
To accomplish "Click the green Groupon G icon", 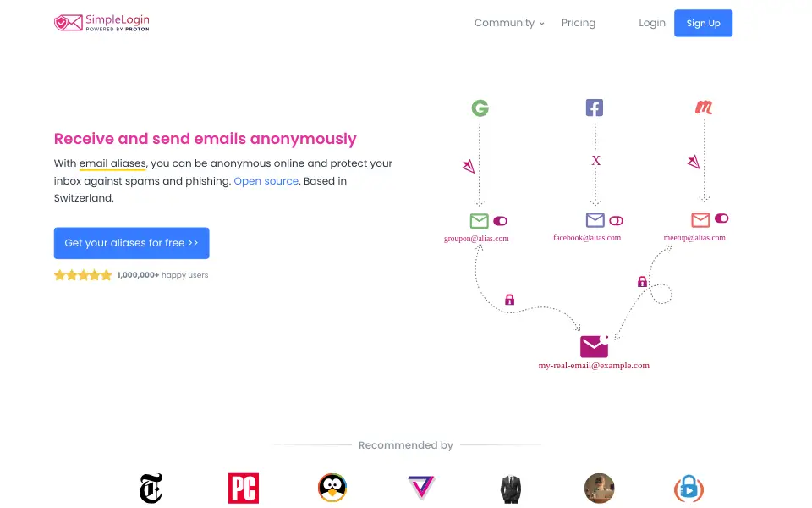I will coord(480,108).
